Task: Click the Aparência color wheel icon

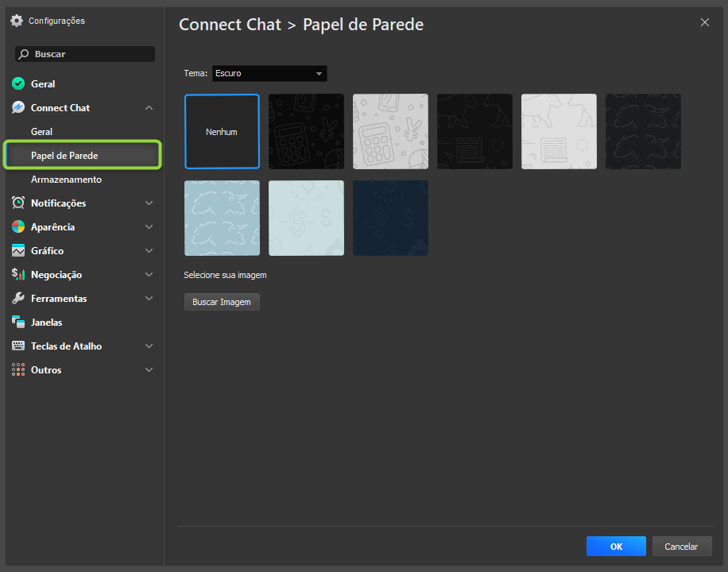Action: point(18,226)
